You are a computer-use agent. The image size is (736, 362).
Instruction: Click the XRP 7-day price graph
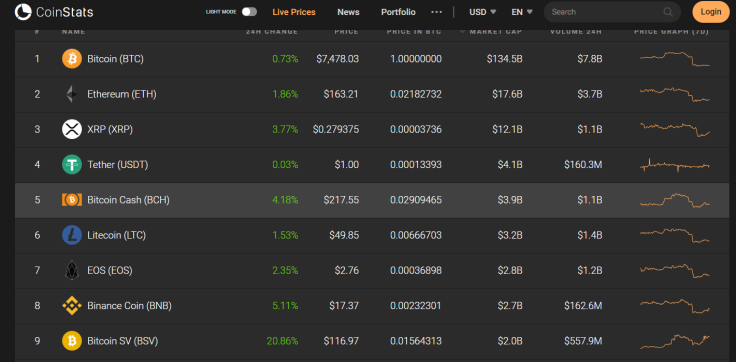[675, 129]
